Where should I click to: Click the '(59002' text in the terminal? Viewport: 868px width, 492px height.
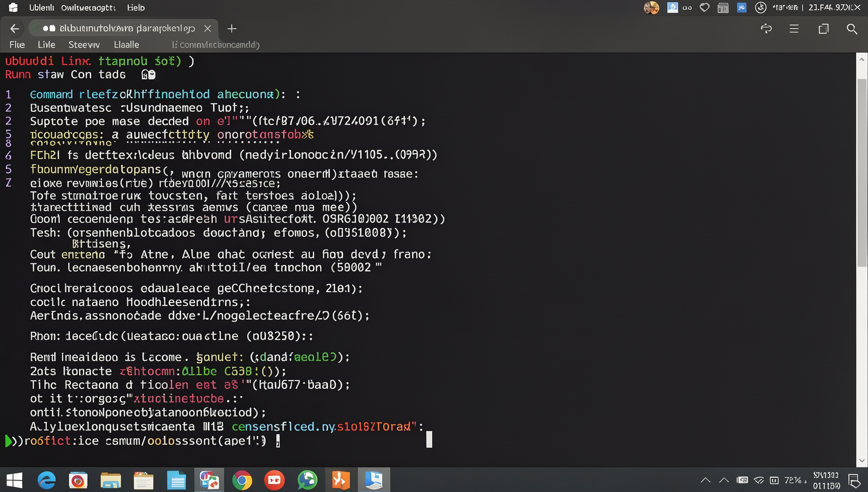click(350, 268)
